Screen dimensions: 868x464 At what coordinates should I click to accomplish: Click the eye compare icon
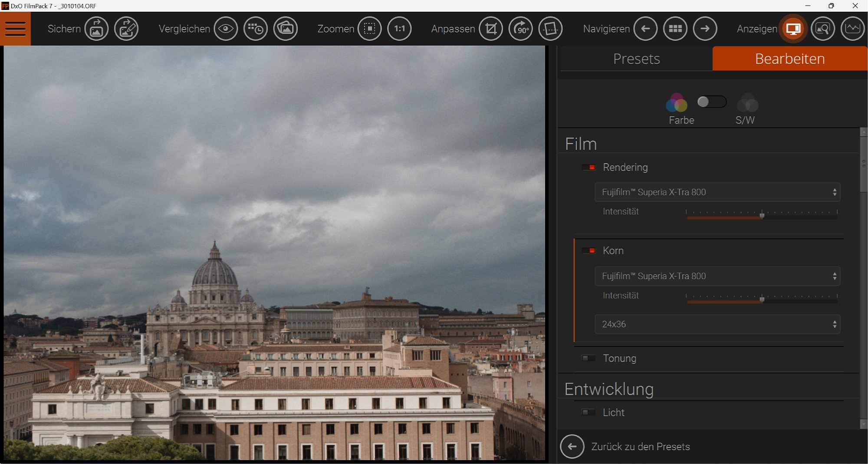click(x=226, y=29)
